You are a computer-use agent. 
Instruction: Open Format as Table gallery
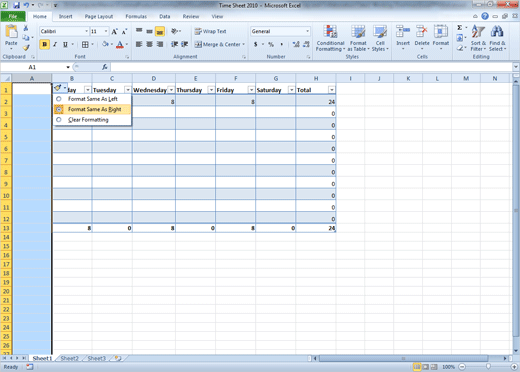(x=358, y=38)
